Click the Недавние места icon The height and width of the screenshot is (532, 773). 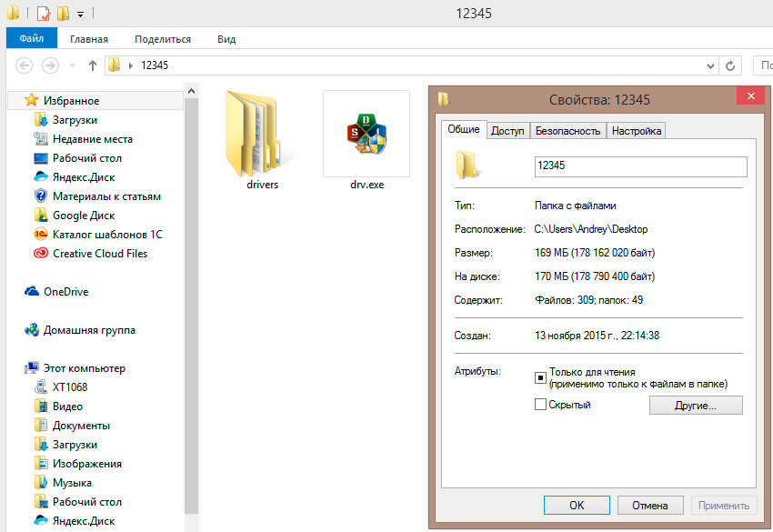point(40,139)
